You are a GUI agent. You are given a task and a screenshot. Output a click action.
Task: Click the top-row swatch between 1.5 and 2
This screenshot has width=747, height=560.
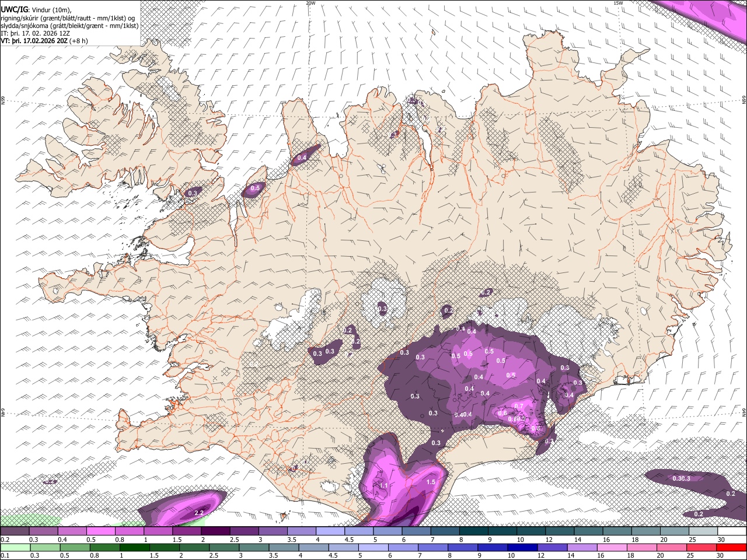pyautogui.click(x=187, y=531)
